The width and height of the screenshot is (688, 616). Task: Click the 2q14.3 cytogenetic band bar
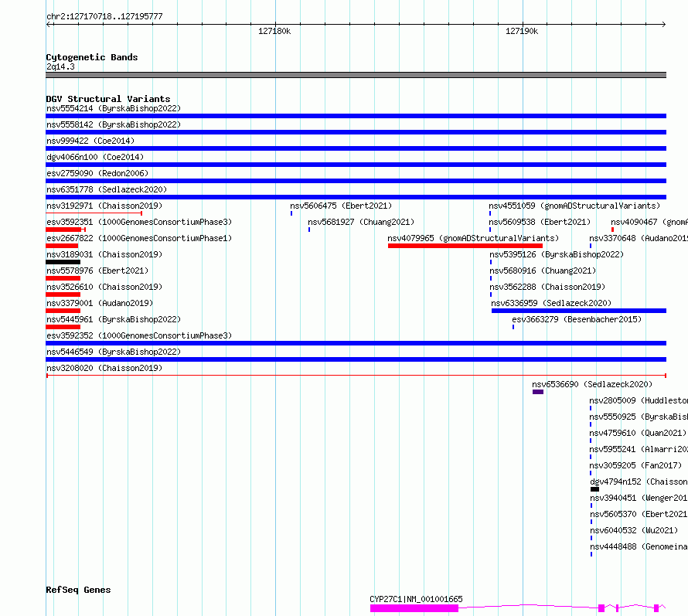coord(356,75)
